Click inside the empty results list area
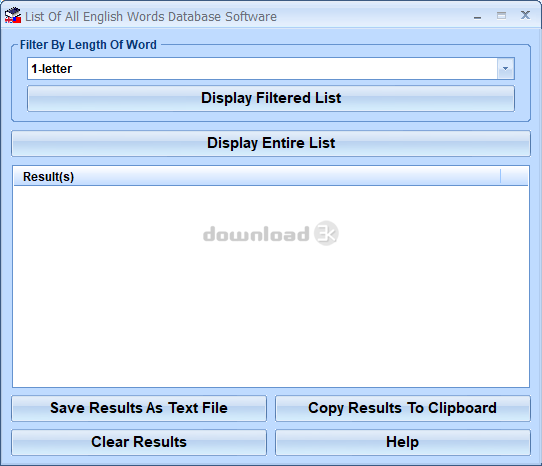 tap(271, 286)
